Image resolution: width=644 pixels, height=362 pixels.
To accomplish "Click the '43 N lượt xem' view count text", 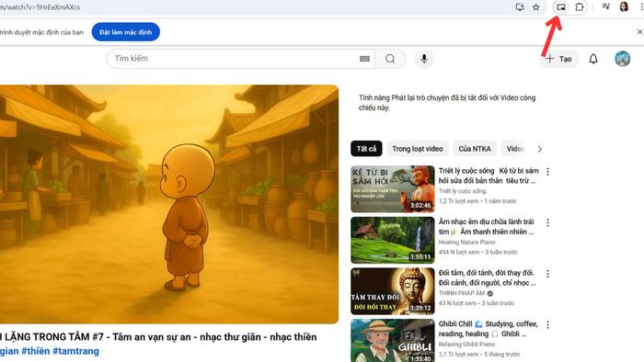I will pos(457,303).
